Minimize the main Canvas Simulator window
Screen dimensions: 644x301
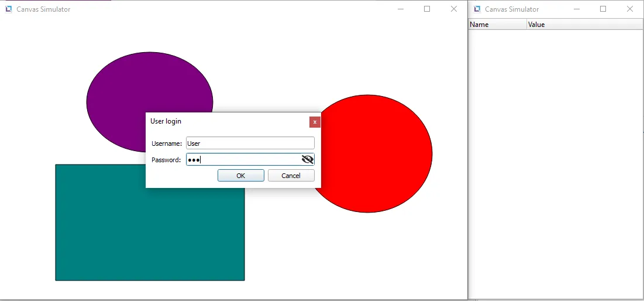tap(401, 9)
